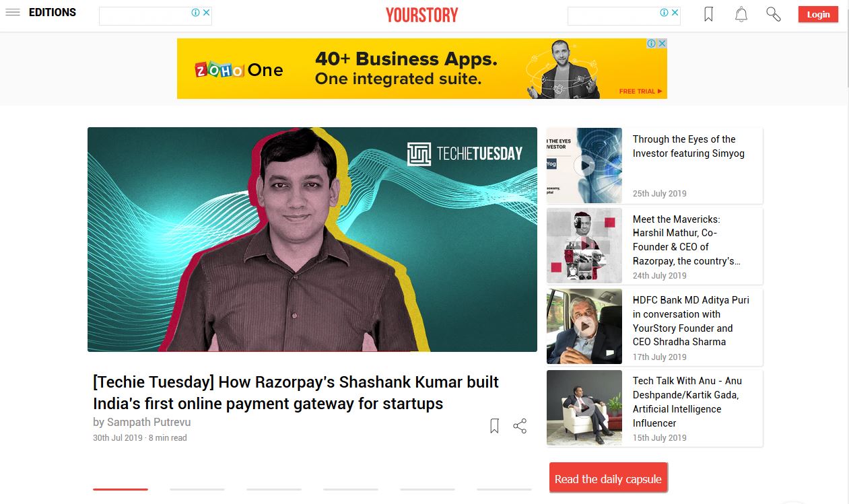Select the second carousel slide indicator
849x504 pixels.
197,489
